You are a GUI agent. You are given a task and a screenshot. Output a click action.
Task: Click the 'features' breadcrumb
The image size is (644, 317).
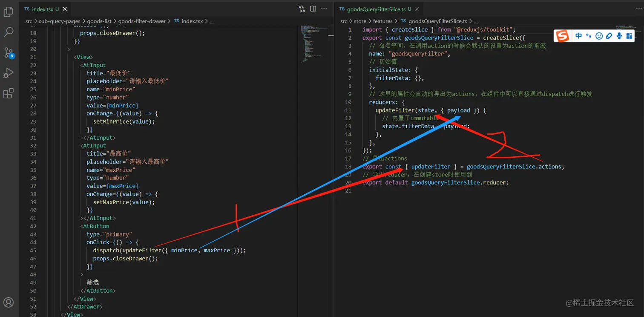click(383, 21)
